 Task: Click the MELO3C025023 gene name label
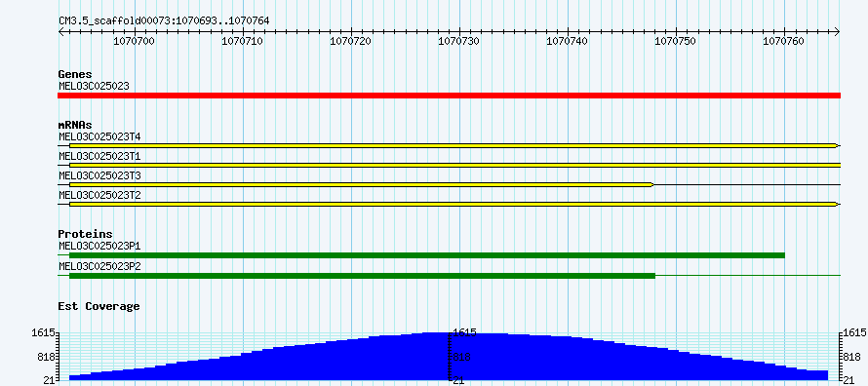[x=94, y=86]
